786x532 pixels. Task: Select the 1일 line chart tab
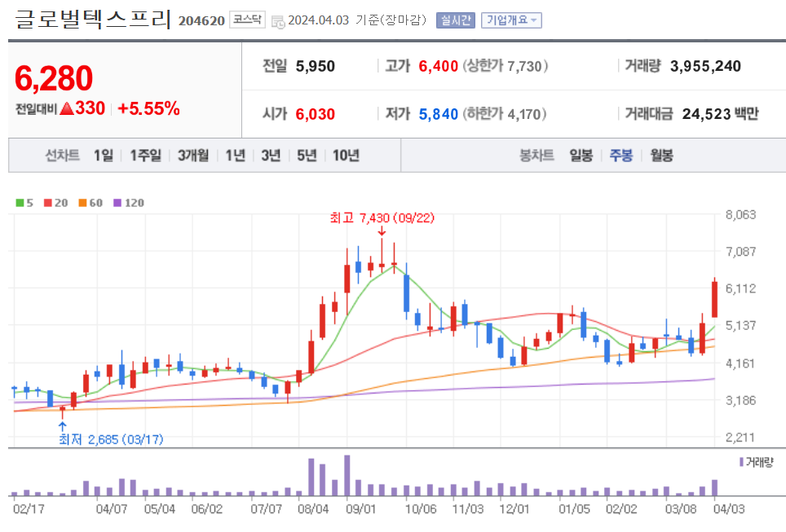tap(104, 156)
